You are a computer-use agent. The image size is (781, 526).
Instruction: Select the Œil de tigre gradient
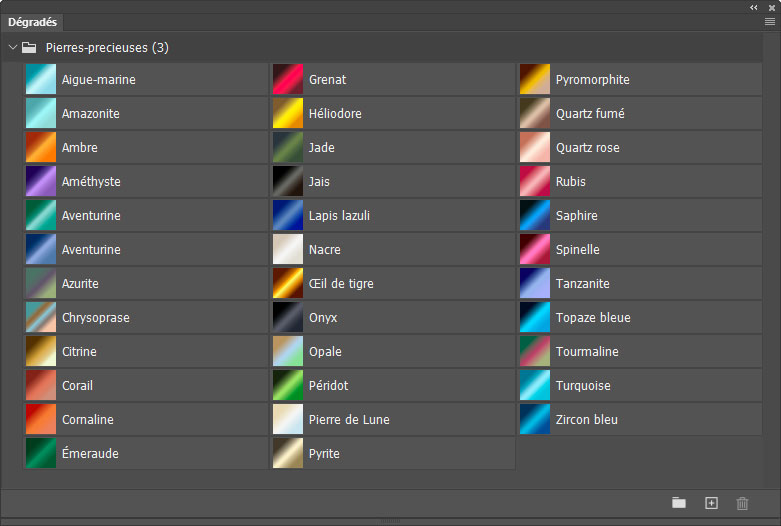(x=288, y=284)
